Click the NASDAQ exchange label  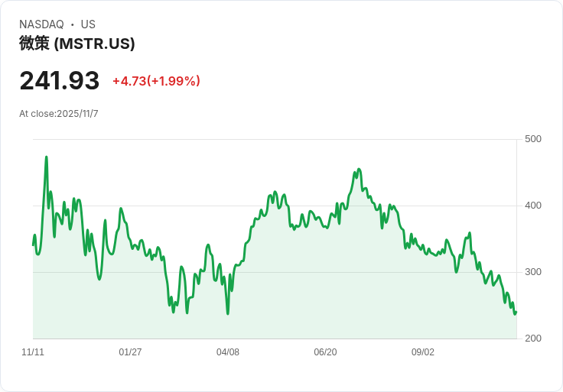41,24
